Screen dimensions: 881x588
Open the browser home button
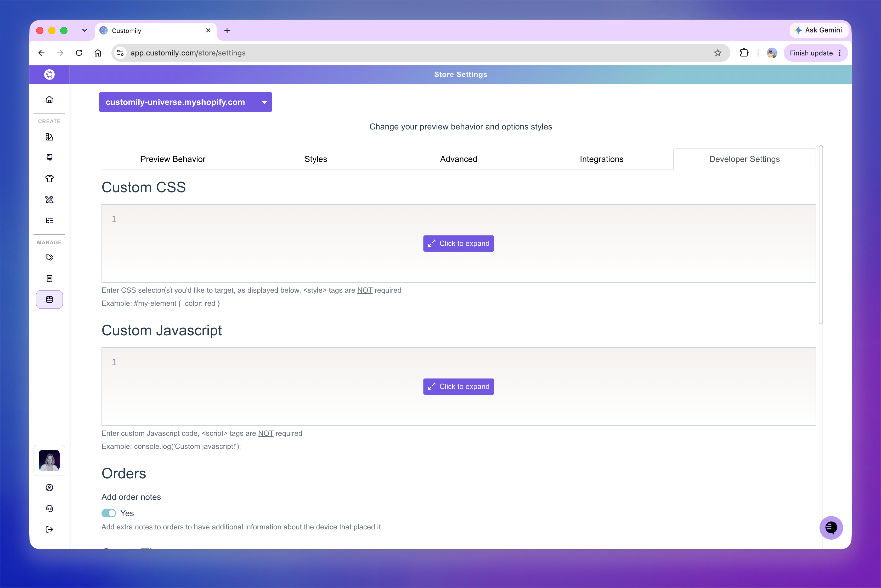click(98, 53)
